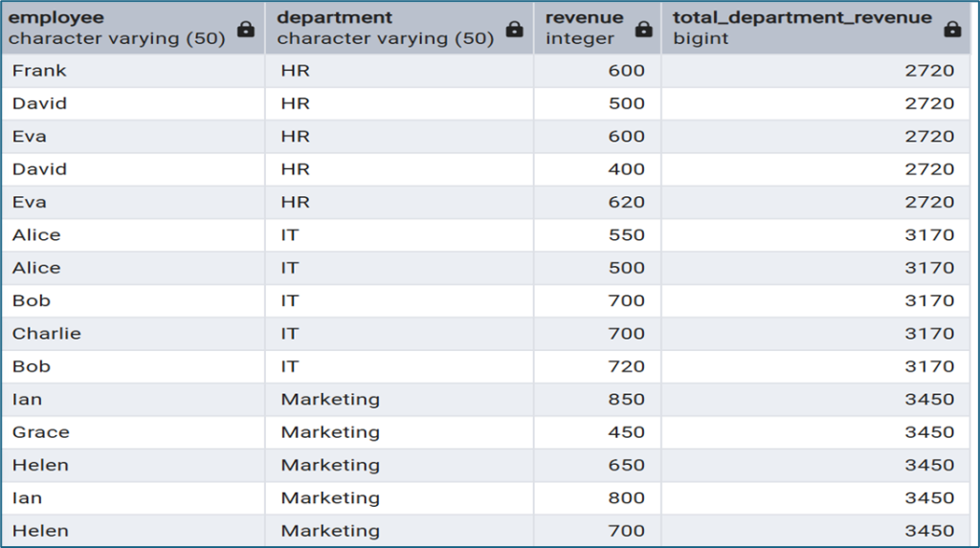Select the department column header
This screenshot has height=548, width=980.
(383, 28)
